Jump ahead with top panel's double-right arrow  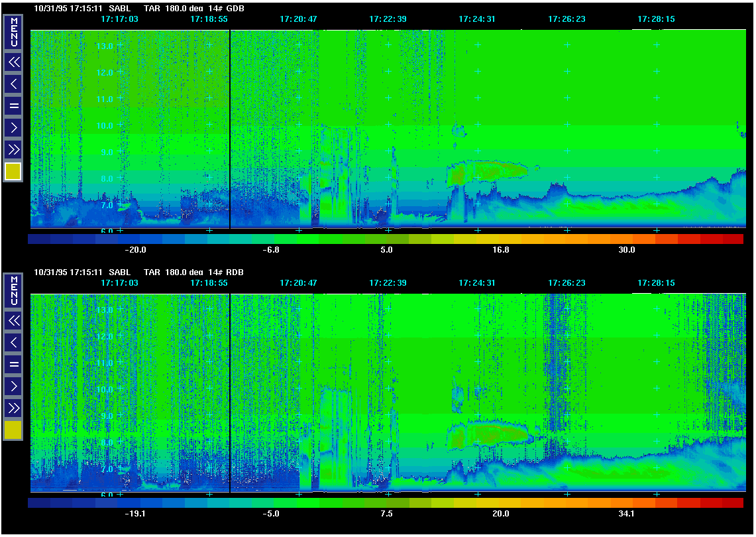(x=13, y=149)
